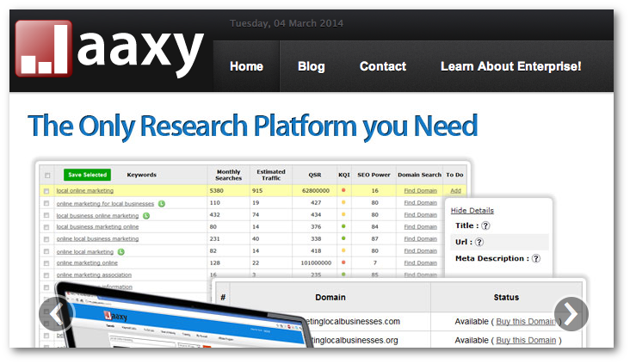Click first Buy this Domain link for .com

click(x=526, y=322)
